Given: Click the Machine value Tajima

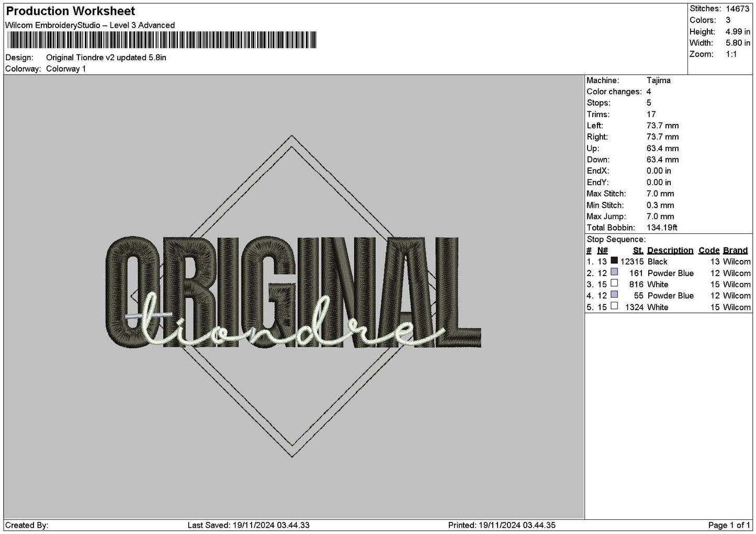Looking at the screenshot, I should [658, 81].
